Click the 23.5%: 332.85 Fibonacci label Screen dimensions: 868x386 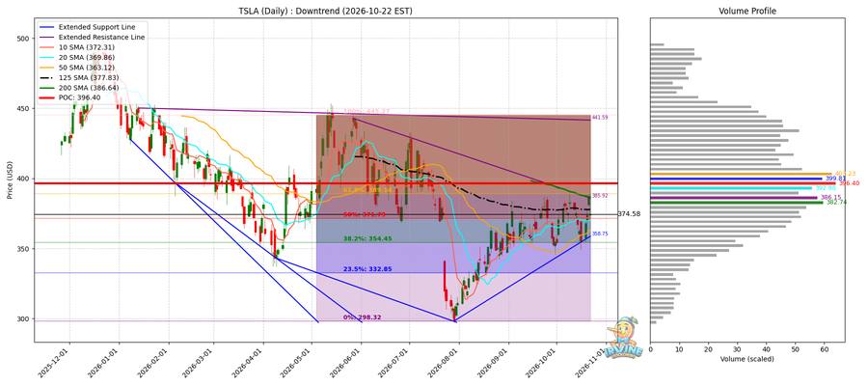tap(367, 268)
